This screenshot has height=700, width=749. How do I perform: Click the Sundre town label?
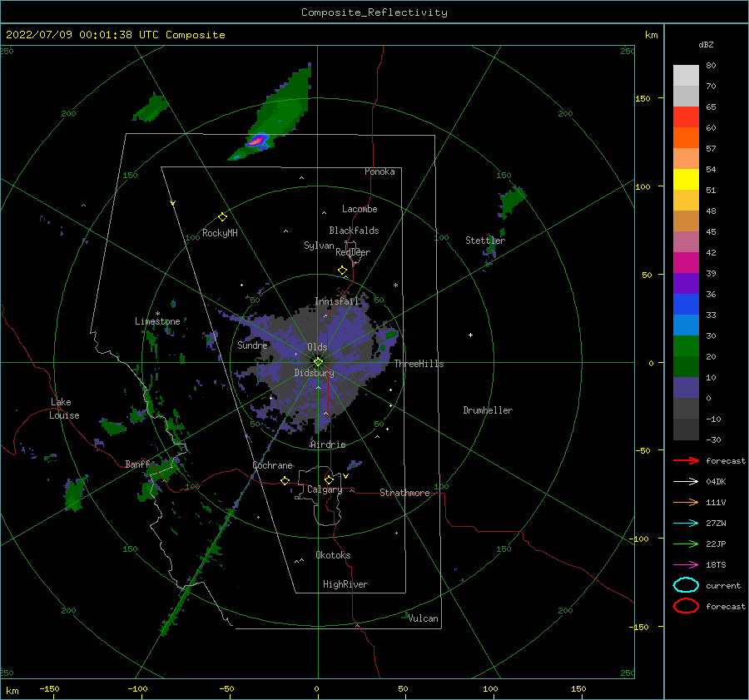(x=253, y=345)
